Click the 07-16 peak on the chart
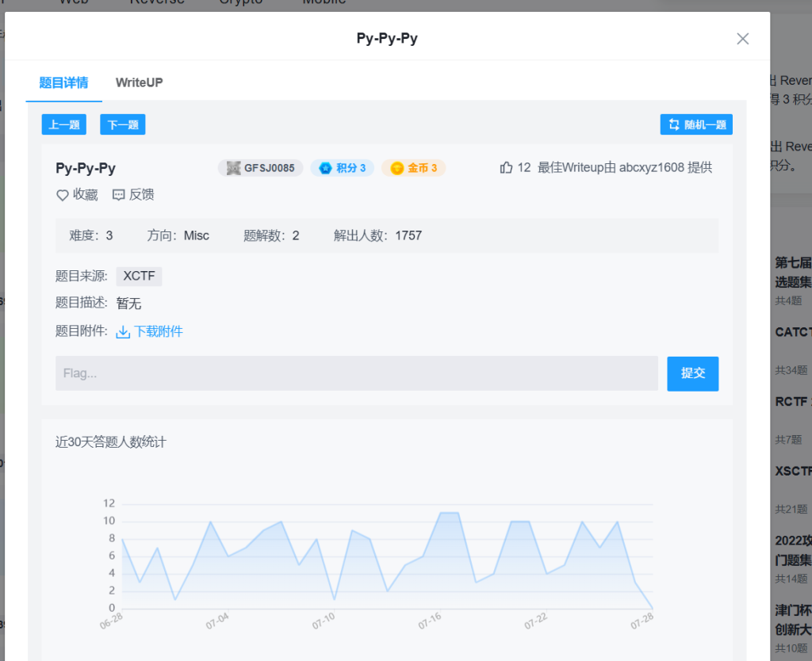Viewport: 812px width, 661px height. click(442, 513)
